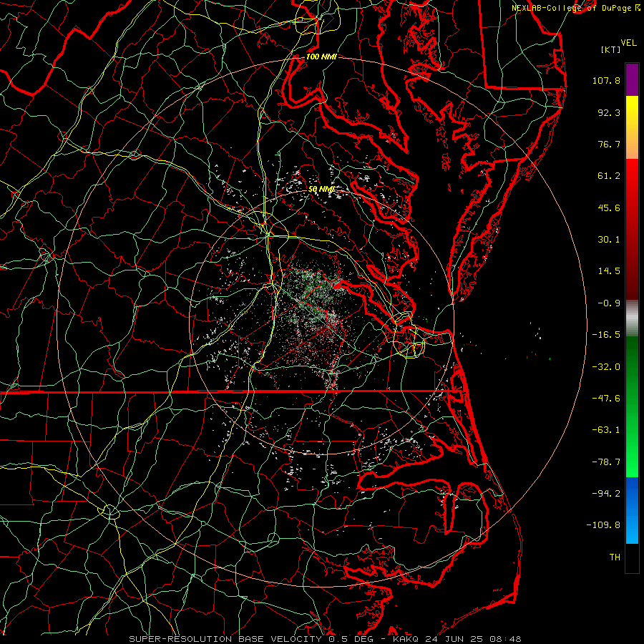This screenshot has height=644, width=644.
Task: Click the 14.5 legend value
Action: [x=609, y=271]
